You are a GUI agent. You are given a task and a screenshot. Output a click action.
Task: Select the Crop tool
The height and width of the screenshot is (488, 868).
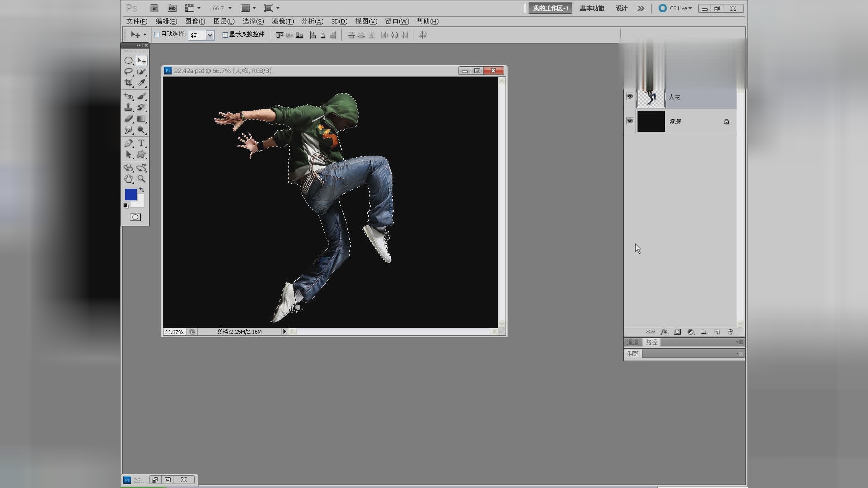click(x=128, y=83)
